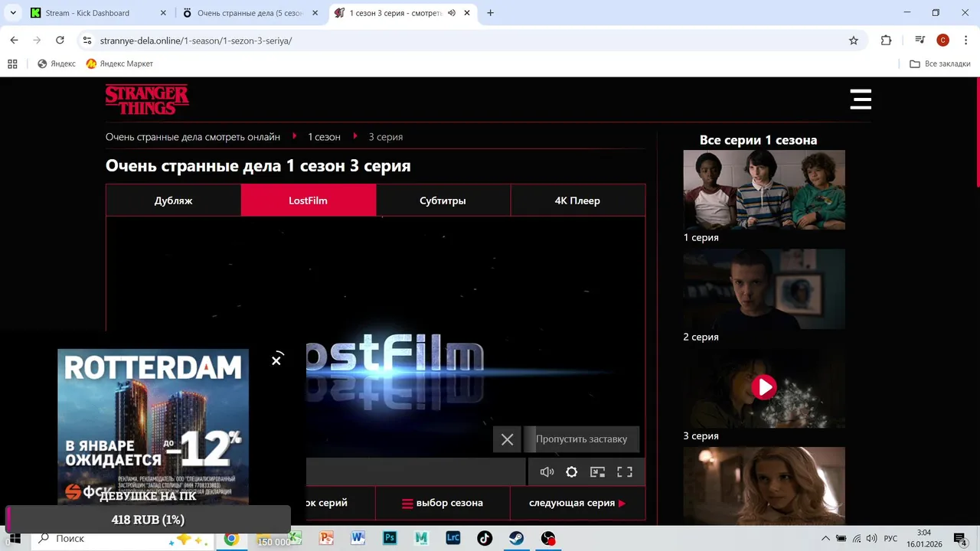Screen dimensions: 980x551
Task: Click breadcrumb Очень странные дела смотреть онлайн
Action: click(x=193, y=137)
